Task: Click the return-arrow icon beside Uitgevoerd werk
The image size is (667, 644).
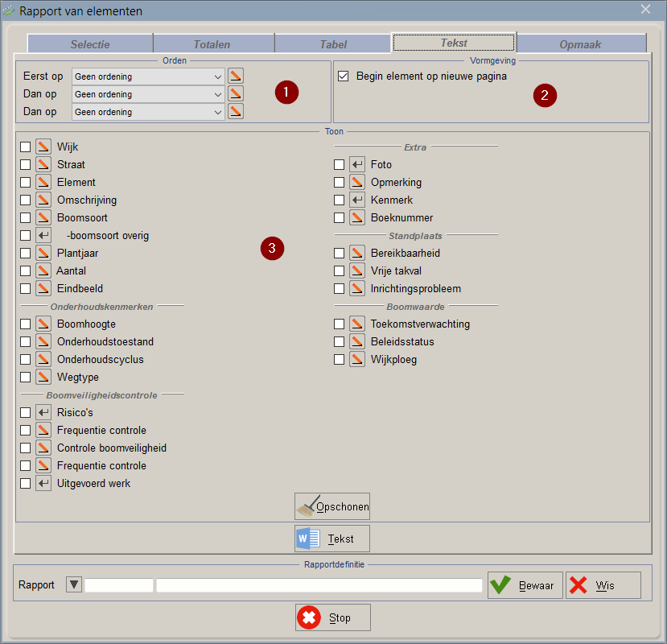Action: pyautogui.click(x=43, y=483)
